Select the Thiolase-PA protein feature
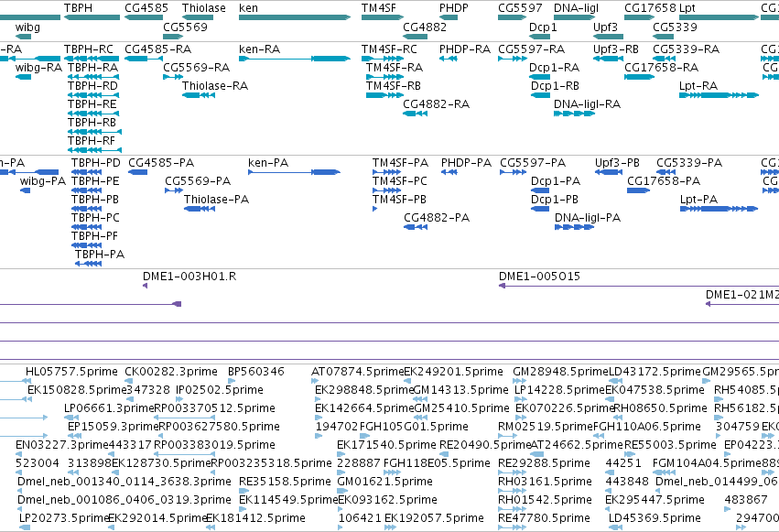 200,209
